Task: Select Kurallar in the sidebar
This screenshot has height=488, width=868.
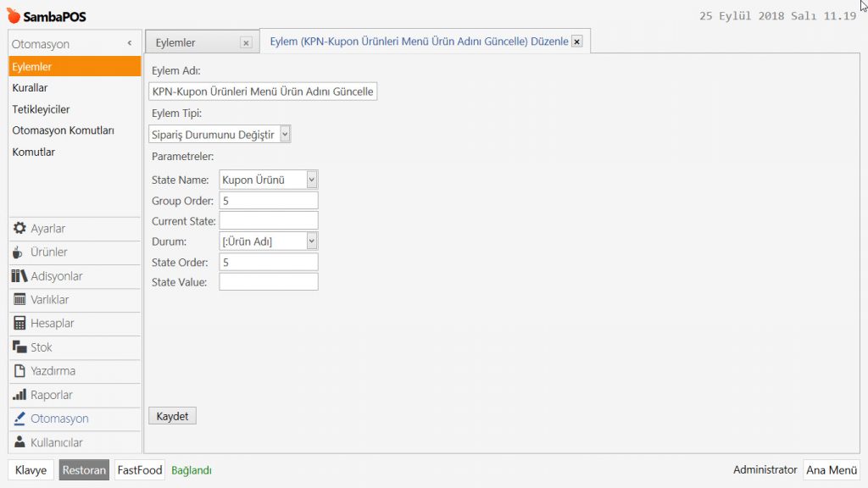Action: 30,88
